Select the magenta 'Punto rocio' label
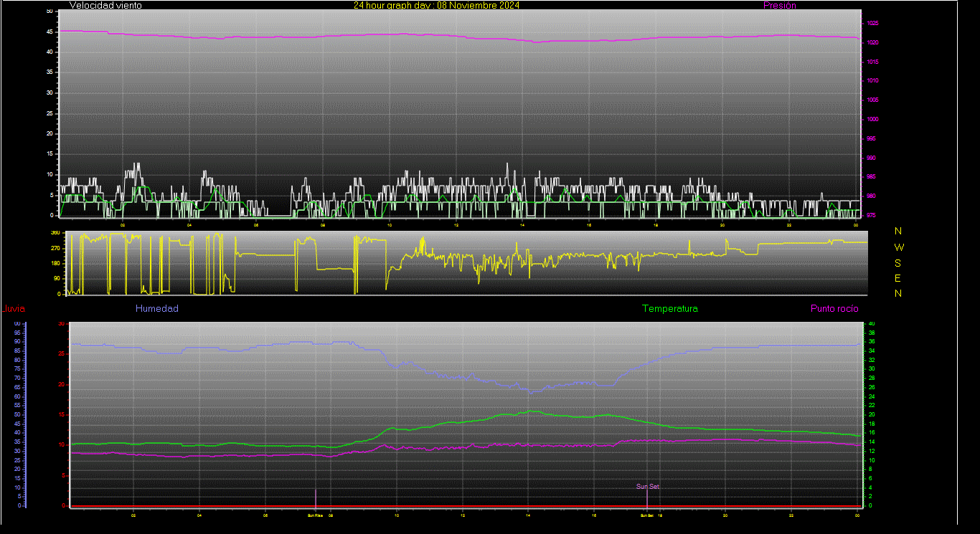Screen dimensions: 980x534 (834, 309)
